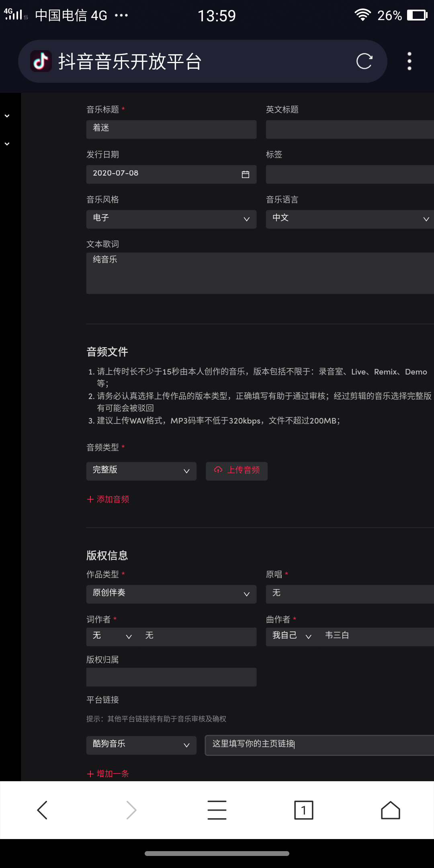Tap the battery 26% indicator
The image size is (434, 868).
click(402, 15)
